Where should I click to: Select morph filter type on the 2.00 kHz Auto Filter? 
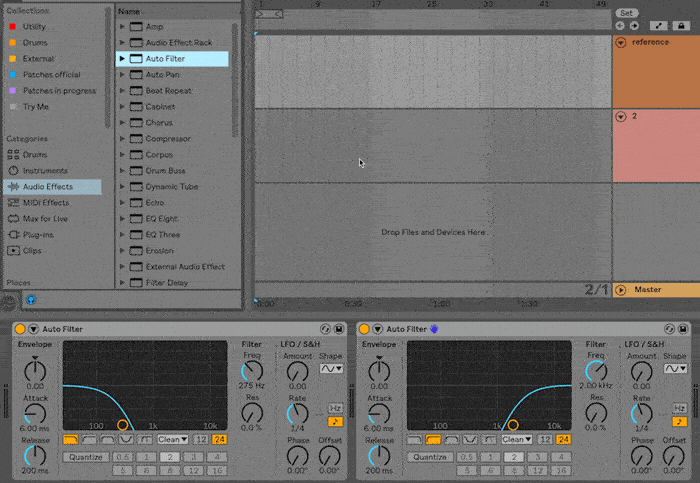(488, 440)
